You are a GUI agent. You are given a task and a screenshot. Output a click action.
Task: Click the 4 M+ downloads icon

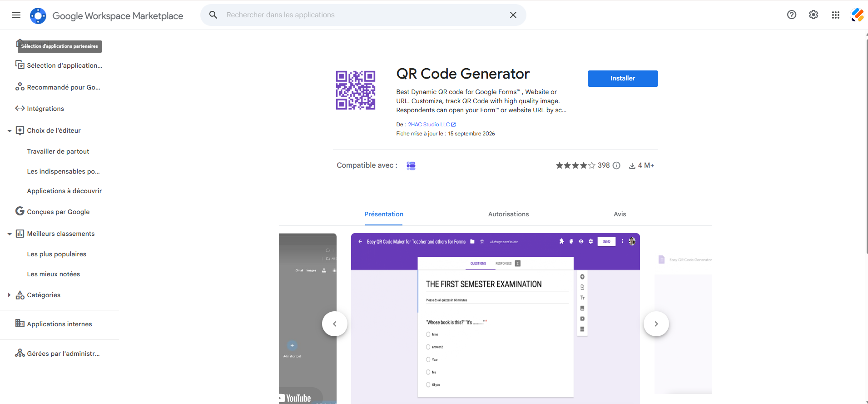click(632, 166)
